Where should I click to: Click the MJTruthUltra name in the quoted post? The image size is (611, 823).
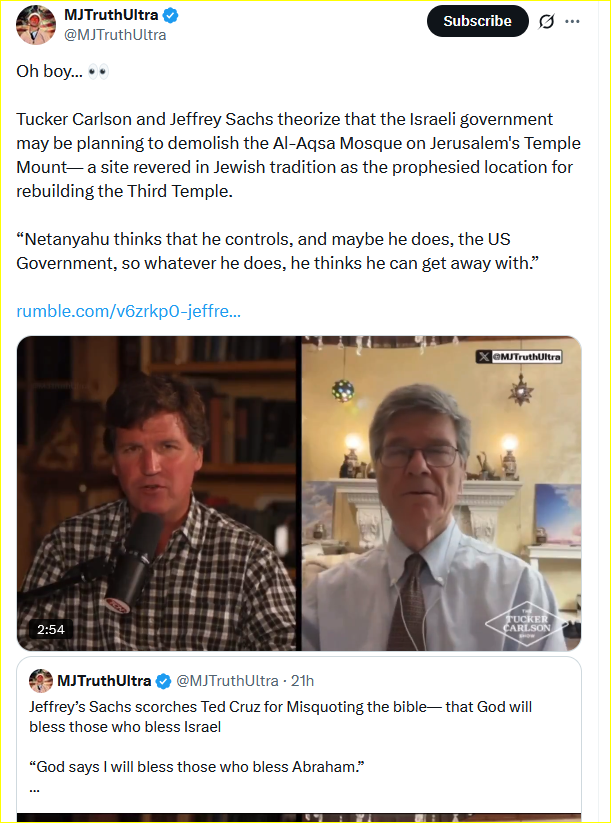pyautogui.click(x=104, y=681)
